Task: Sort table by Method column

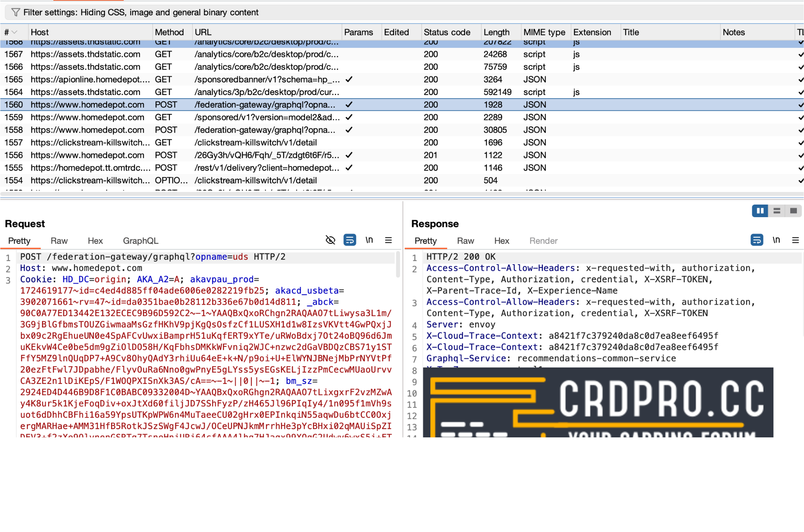Action: tap(172, 32)
